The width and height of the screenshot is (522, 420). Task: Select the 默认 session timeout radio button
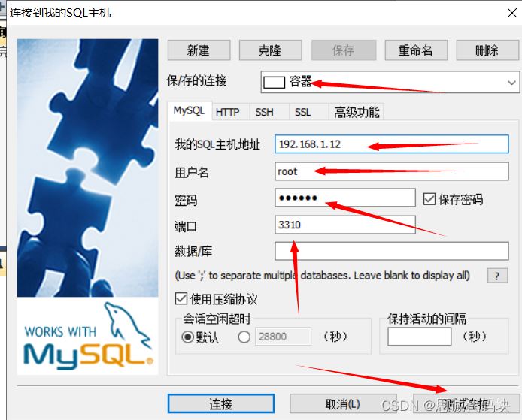point(187,337)
